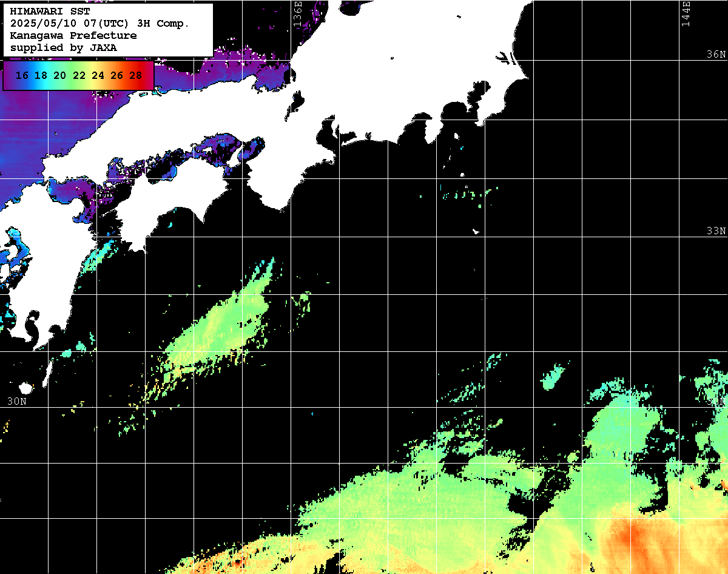Click the "26" value on temperature legend

(117, 76)
